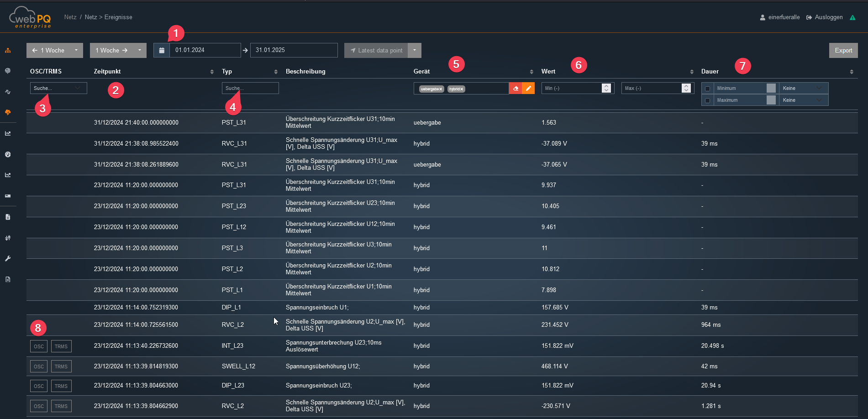This screenshot has height=419, width=868.
Task: Click Ausloggen to log out
Action: tap(828, 17)
